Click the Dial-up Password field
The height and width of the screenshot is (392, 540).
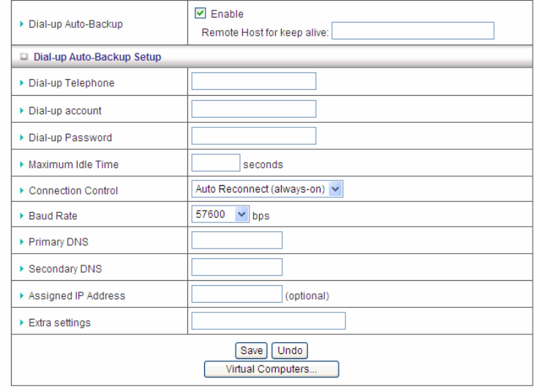[x=253, y=136]
